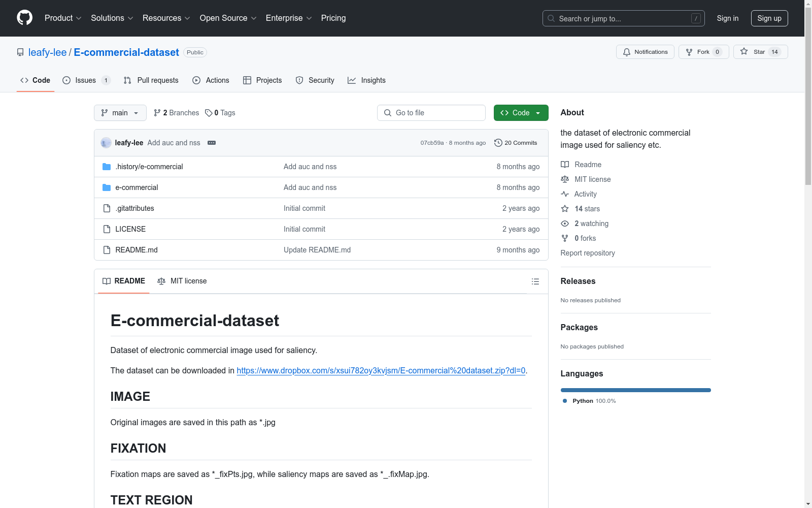This screenshot has width=812, height=508.
Task: Click in the Go to file input
Action: [x=431, y=113]
